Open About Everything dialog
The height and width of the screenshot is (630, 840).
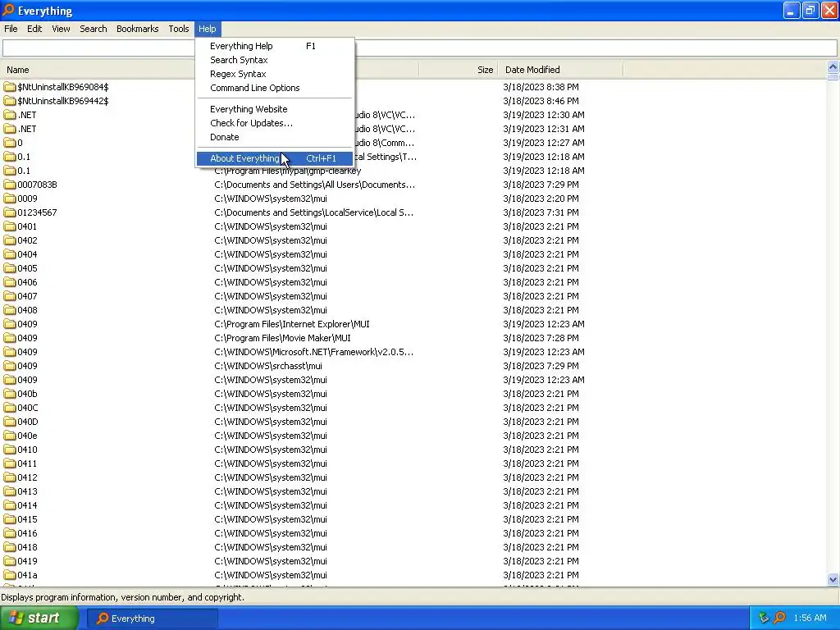[274, 158]
